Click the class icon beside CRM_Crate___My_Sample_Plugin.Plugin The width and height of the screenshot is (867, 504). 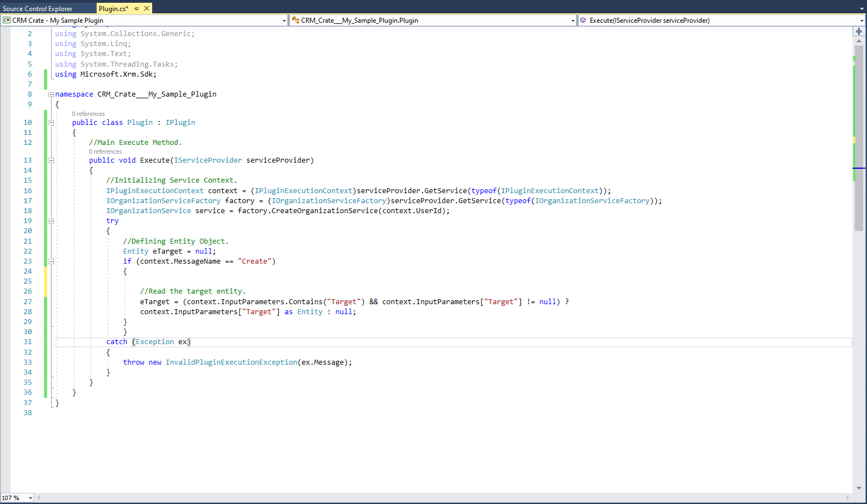294,20
